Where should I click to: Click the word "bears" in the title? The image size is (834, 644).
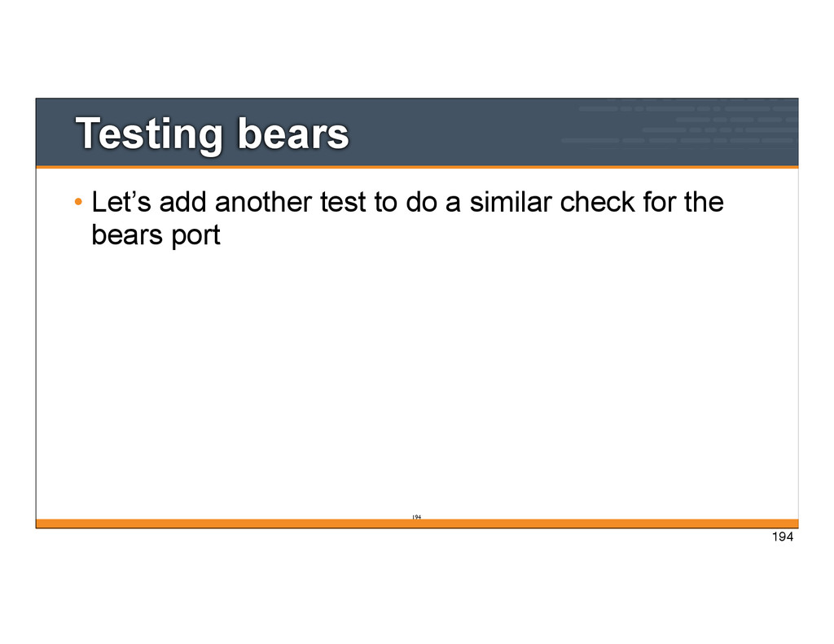click(x=292, y=134)
